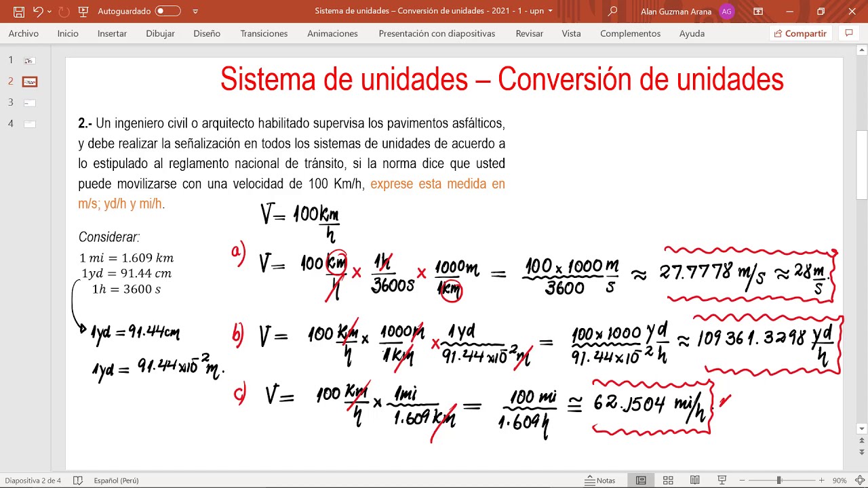Screen dimensions: 868x488
Task: Switch to the Dibujar tab
Action: 160,33
